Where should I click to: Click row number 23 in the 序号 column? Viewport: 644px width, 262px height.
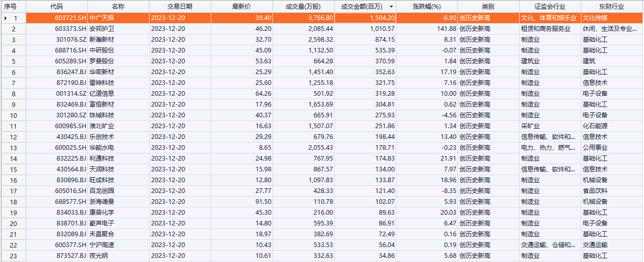13,256
